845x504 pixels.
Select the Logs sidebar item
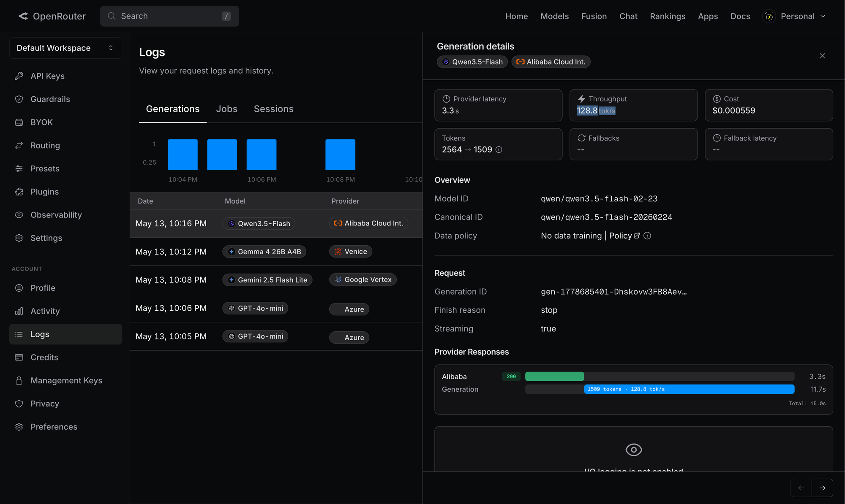tap(65, 334)
